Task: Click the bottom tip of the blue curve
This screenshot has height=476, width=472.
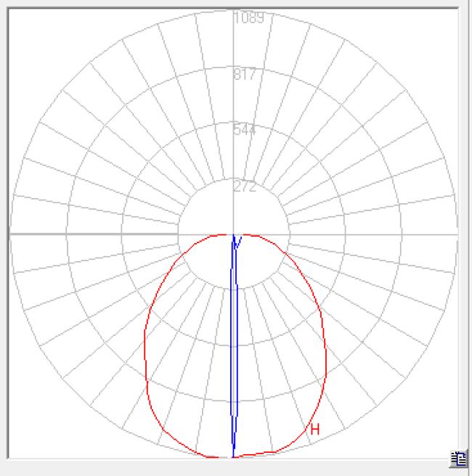Action: 233,456
